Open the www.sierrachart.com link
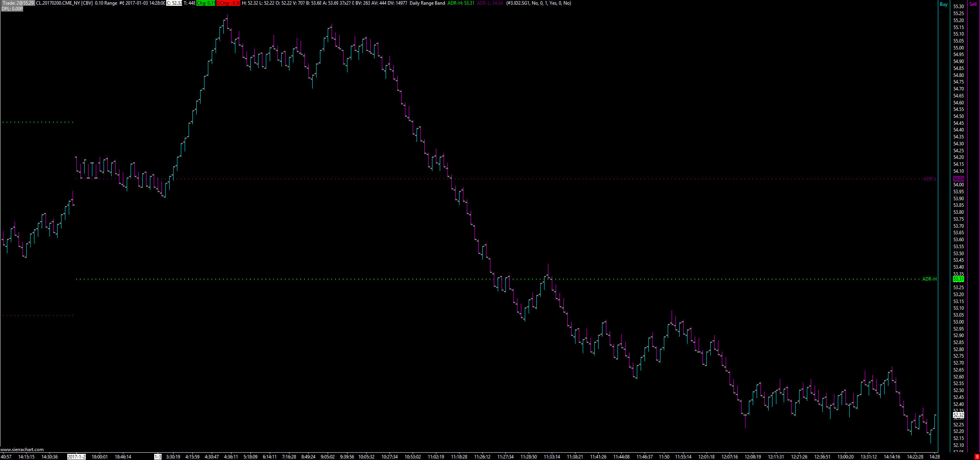The image size is (980, 460). (x=22, y=450)
